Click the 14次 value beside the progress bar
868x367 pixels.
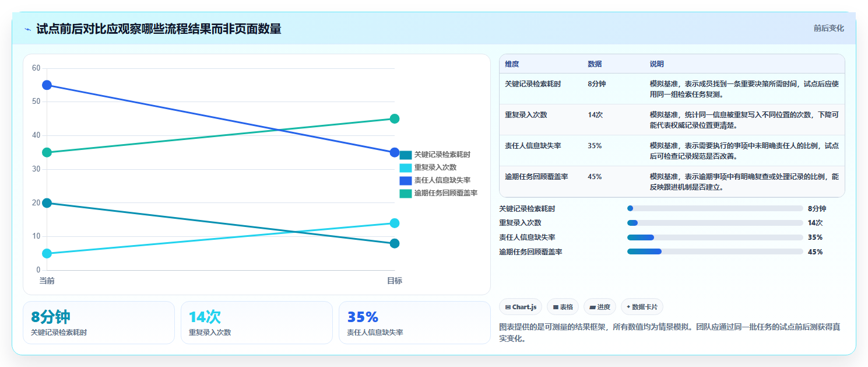click(815, 223)
